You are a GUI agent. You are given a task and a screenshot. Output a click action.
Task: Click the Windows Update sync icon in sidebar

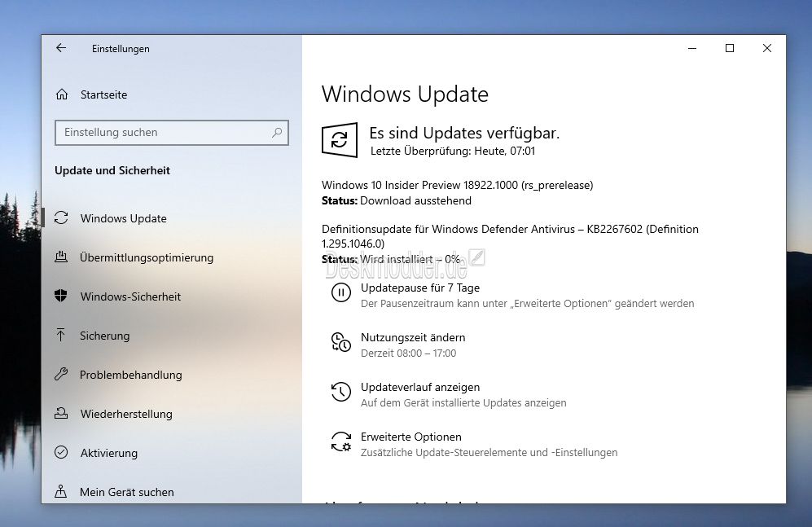tap(61, 218)
